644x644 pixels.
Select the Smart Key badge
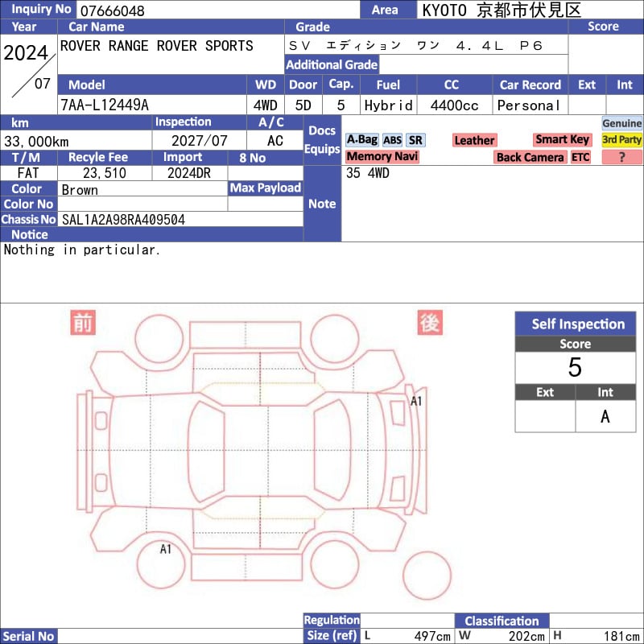coord(562,140)
